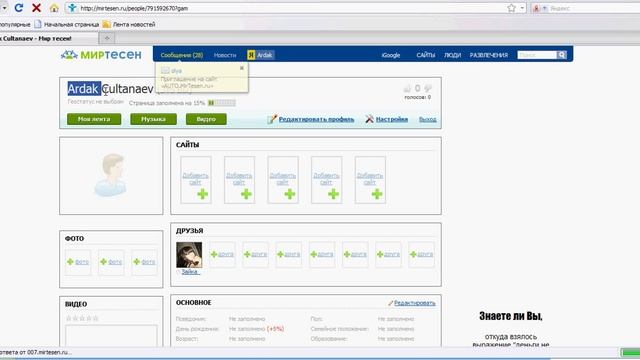Open friend Зайка's avatar thumbnail
The height and width of the screenshot is (360, 640).
point(189,255)
